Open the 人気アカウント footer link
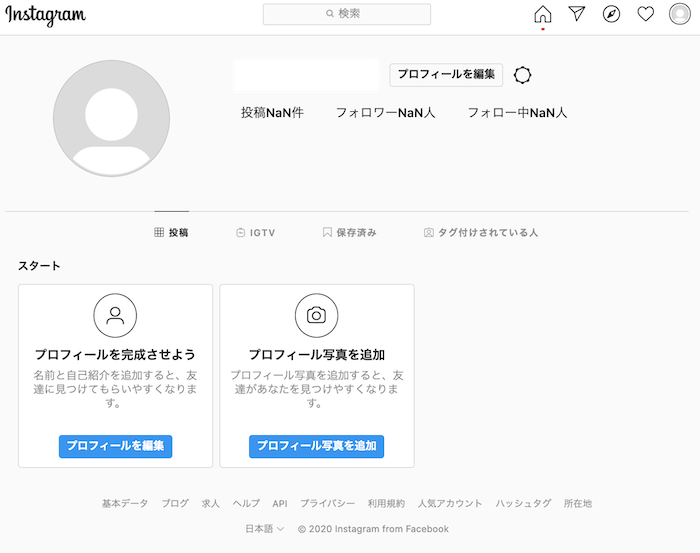Viewport: 700px width, 553px height. pyautogui.click(x=450, y=503)
